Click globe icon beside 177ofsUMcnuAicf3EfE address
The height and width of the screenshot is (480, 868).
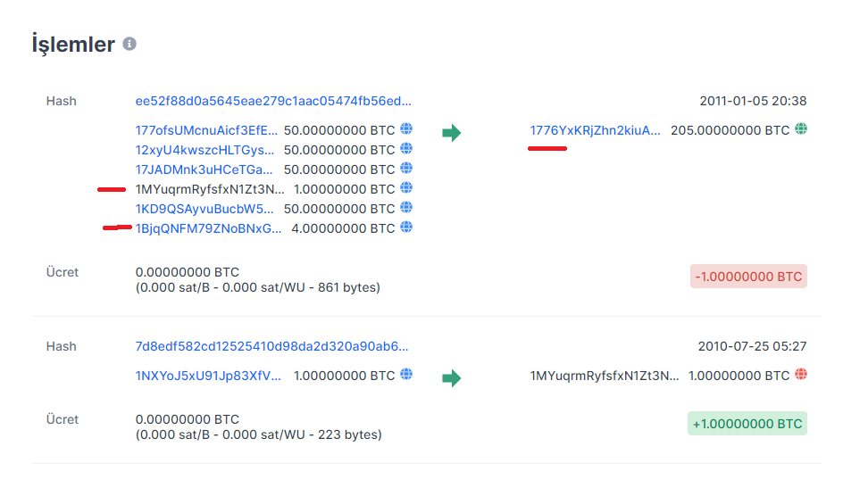[406, 128]
